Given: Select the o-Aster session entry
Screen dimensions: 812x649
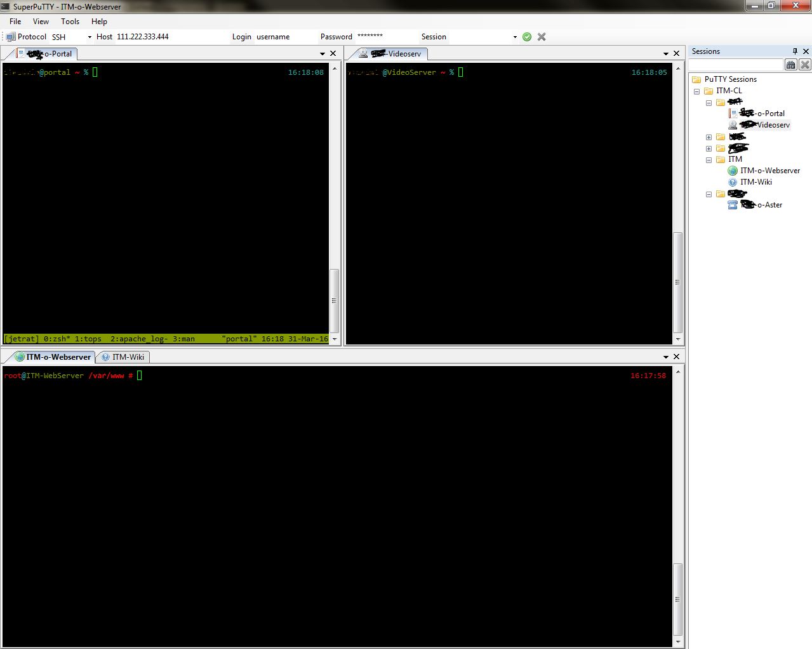Looking at the screenshot, I should click(769, 205).
